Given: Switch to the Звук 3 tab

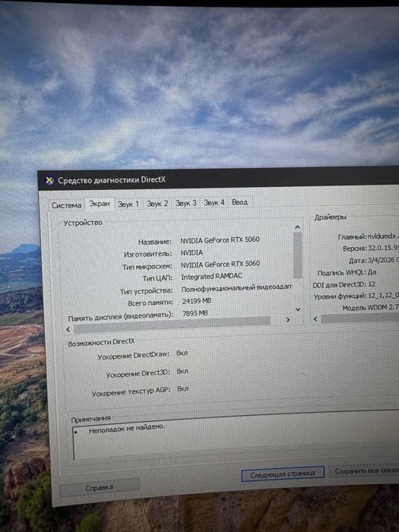Looking at the screenshot, I should click(x=186, y=203).
